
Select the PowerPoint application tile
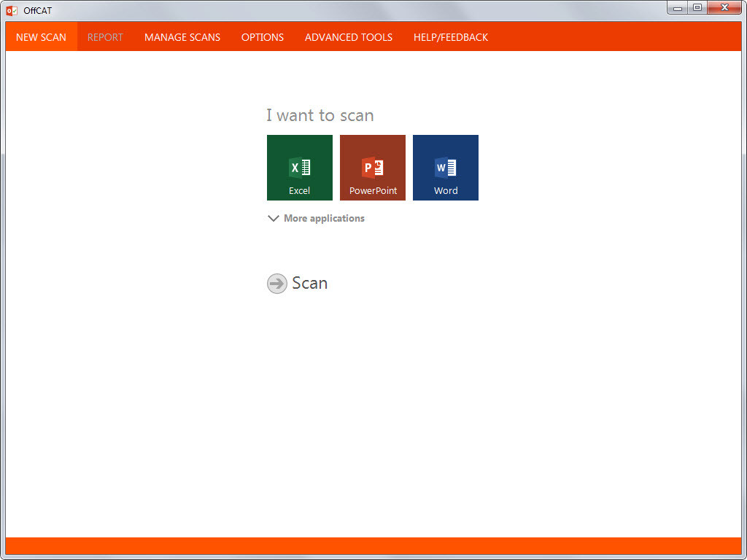(373, 168)
